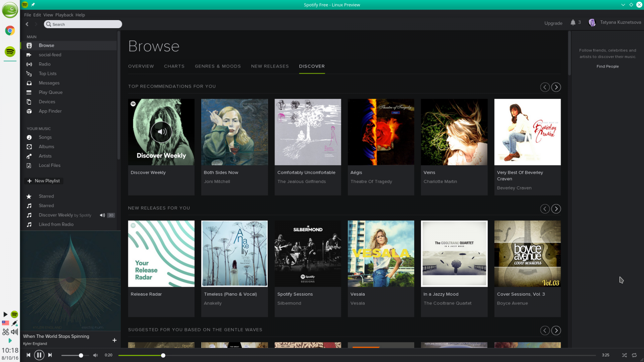Click Spotify icon in the dock
The height and width of the screenshot is (362, 644).
[x=10, y=51]
